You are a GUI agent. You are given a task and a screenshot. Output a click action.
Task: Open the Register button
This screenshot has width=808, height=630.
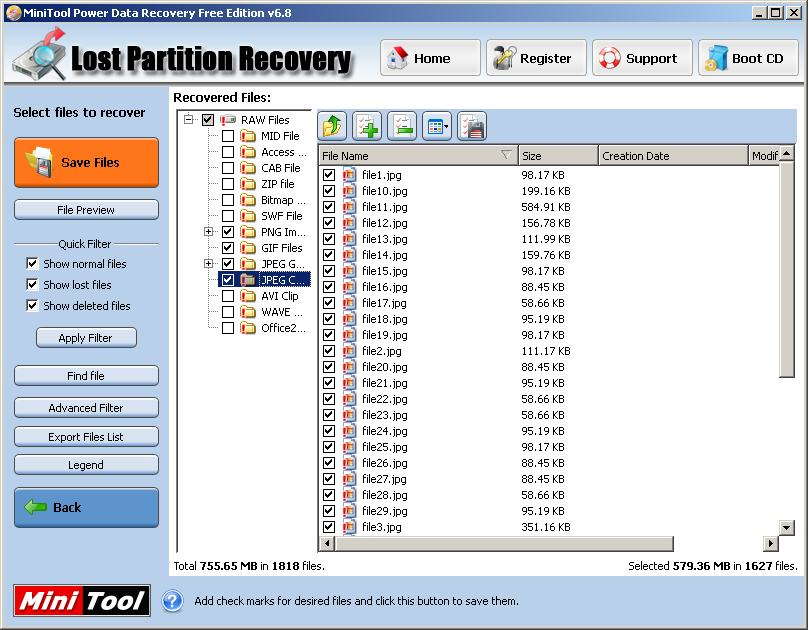click(536, 58)
